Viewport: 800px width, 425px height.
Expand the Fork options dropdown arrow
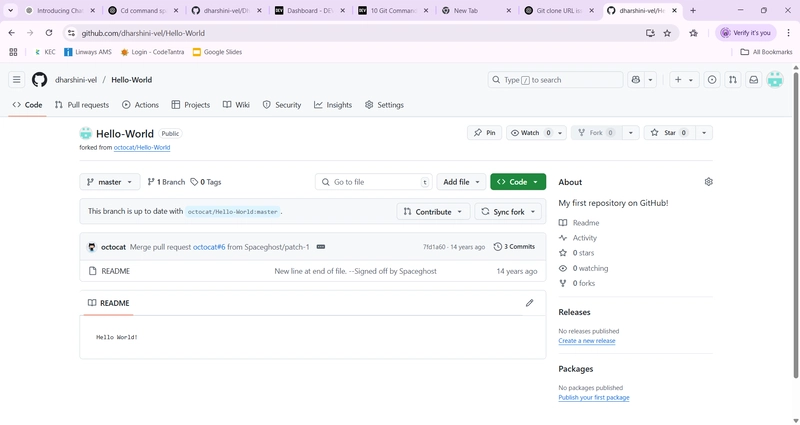tap(631, 133)
